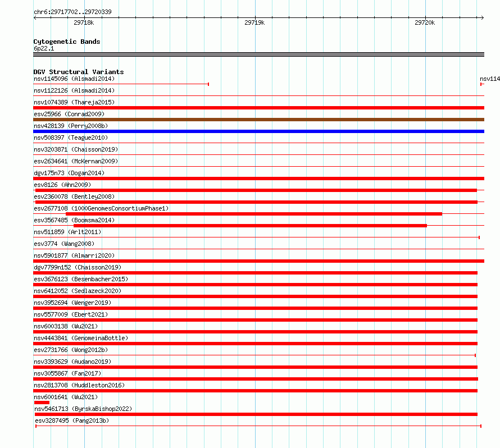Select the thick red nsv1074389 bar
This screenshot has height=448, width=500.
tap(258, 108)
